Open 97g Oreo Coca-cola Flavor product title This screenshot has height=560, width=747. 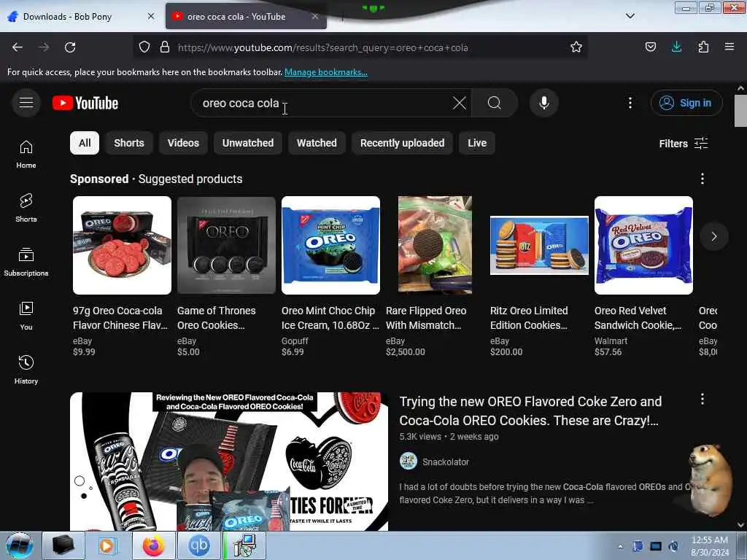coord(120,318)
